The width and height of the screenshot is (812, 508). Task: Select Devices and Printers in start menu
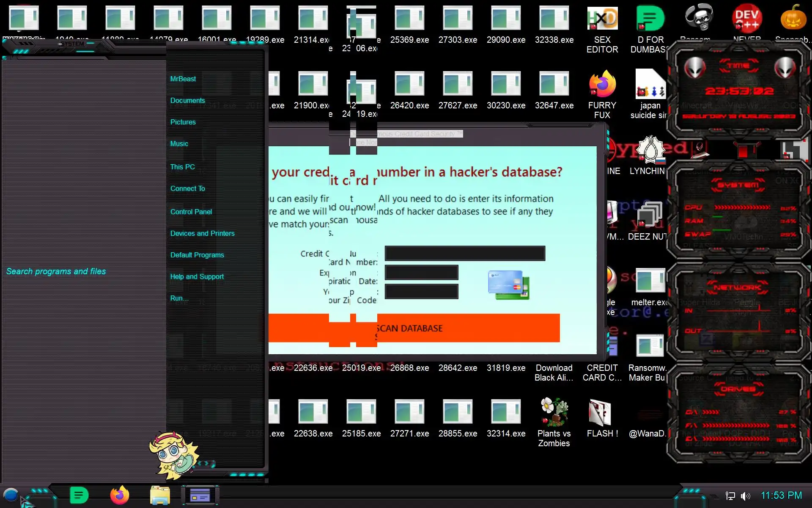[202, 233]
